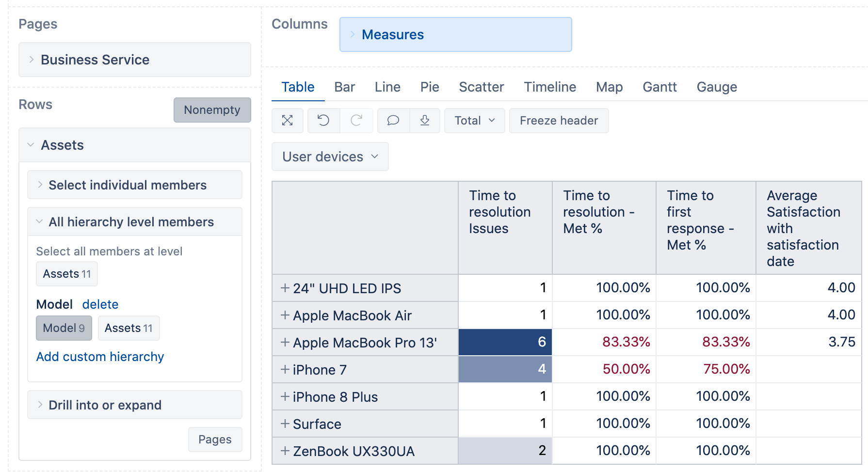Screen dimensions: 868x472
Task: Switch to the Scatter tab
Action: 482,87
